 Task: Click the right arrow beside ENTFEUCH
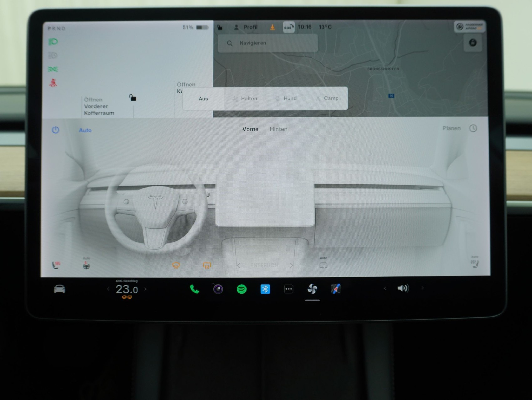click(x=292, y=265)
